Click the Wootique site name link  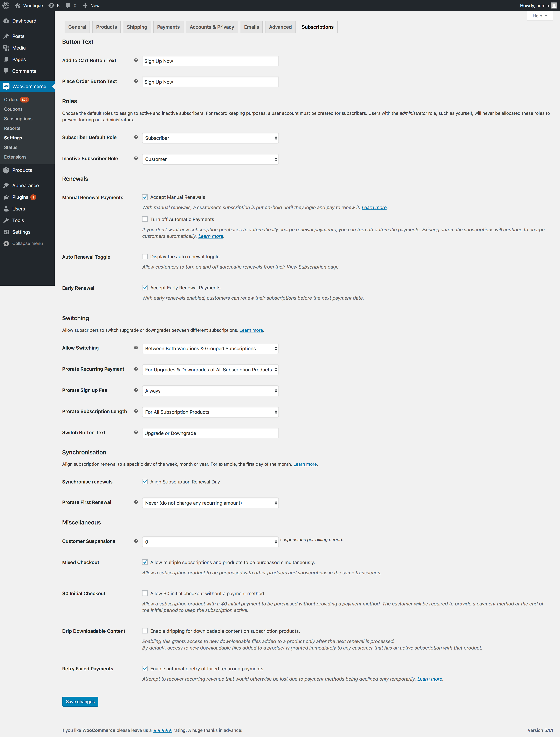pyautogui.click(x=32, y=5)
